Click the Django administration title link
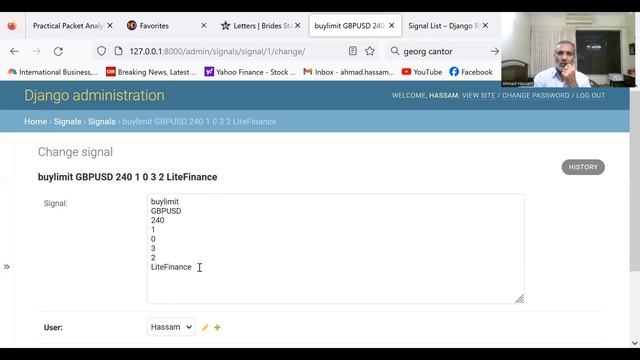 click(94, 96)
